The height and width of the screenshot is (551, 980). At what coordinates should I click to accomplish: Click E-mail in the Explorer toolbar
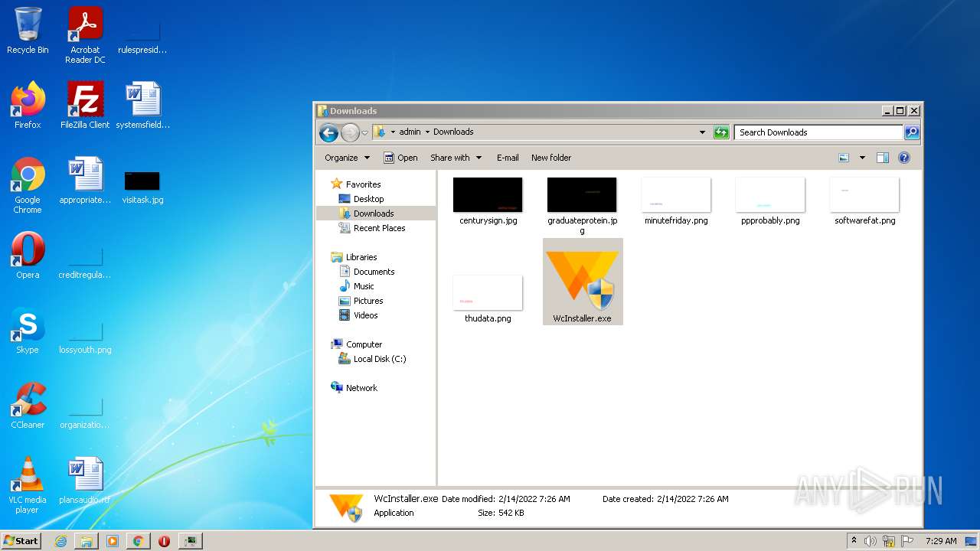click(x=508, y=158)
